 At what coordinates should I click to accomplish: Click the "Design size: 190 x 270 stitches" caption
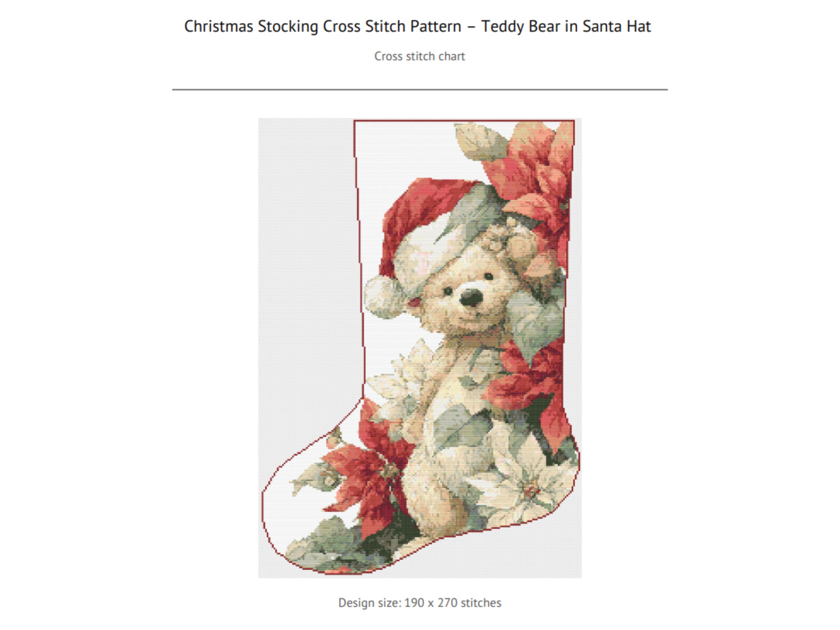point(420,603)
